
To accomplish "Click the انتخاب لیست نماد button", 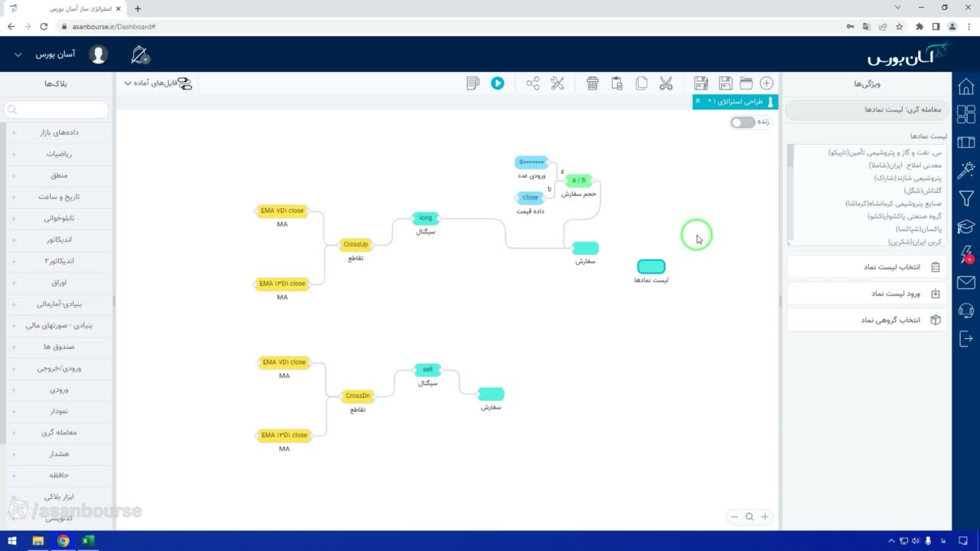I will pos(867,267).
